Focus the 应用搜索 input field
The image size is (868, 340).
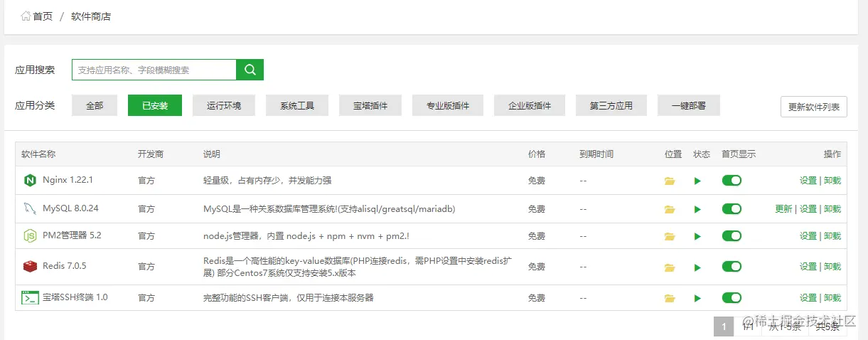(154, 70)
